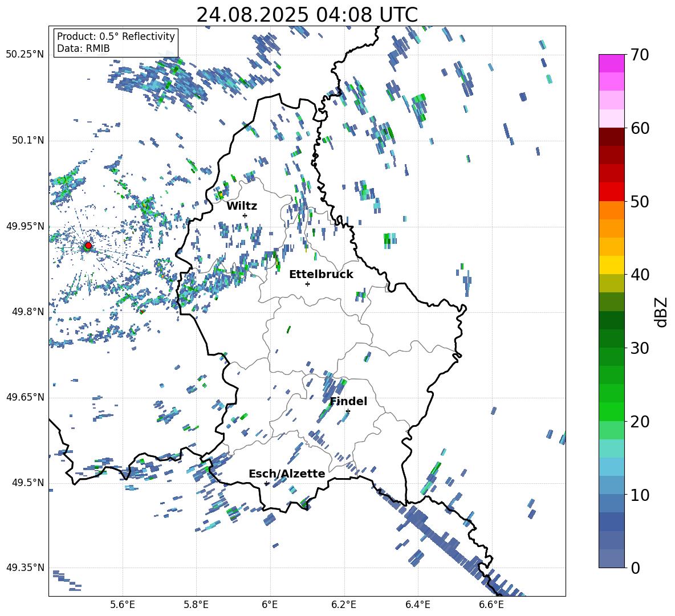Click the 49.95°N latitude label
The height and width of the screenshot is (616, 675).
(x=25, y=226)
